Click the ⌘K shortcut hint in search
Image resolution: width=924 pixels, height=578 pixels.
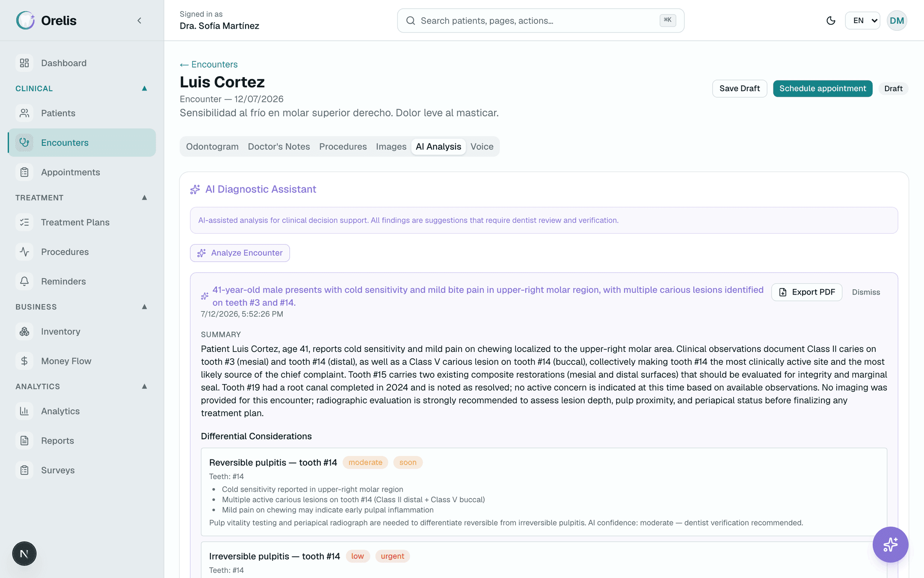tap(668, 20)
